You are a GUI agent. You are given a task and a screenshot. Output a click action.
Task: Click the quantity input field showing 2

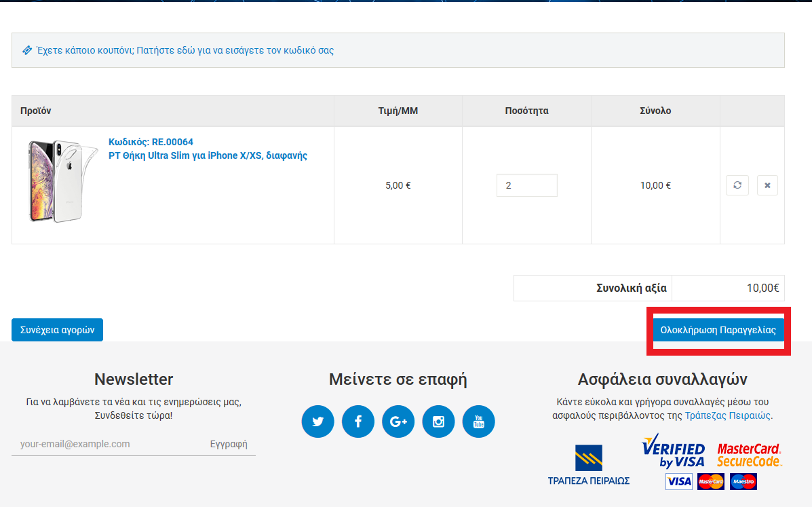click(x=526, y=185)
